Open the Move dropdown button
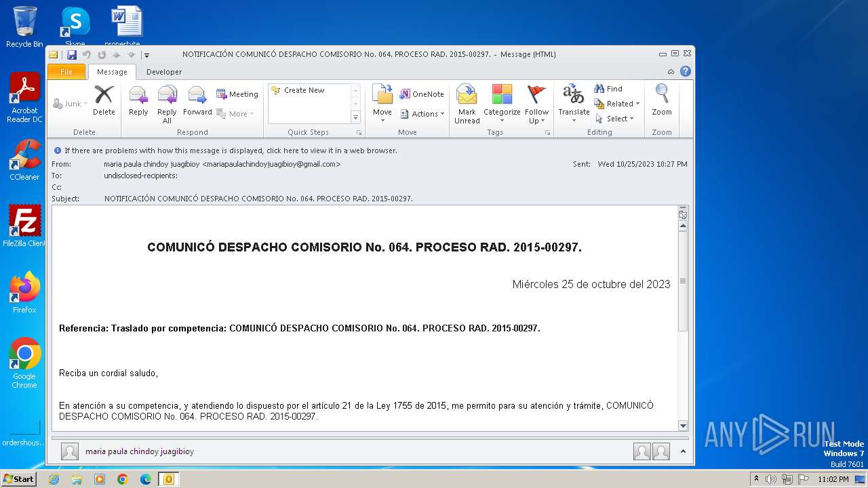Viewport: 868px width, 488px height. tap(382, 104)
